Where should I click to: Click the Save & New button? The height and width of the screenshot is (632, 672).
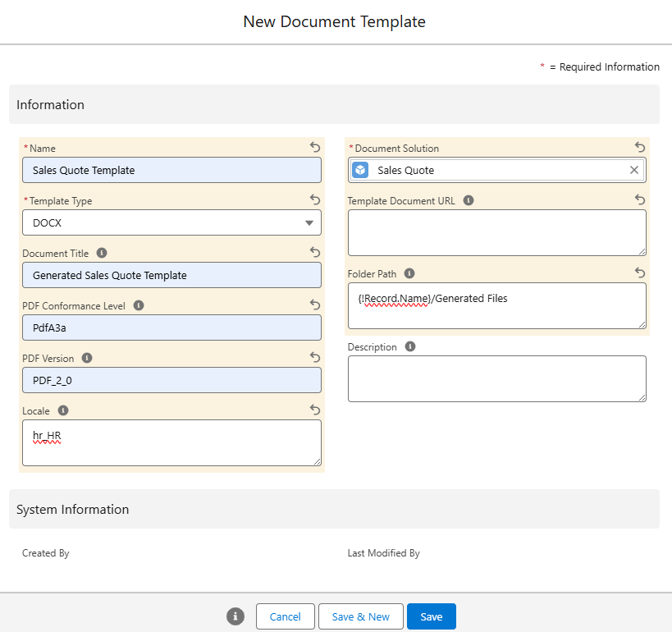(361, 616)
